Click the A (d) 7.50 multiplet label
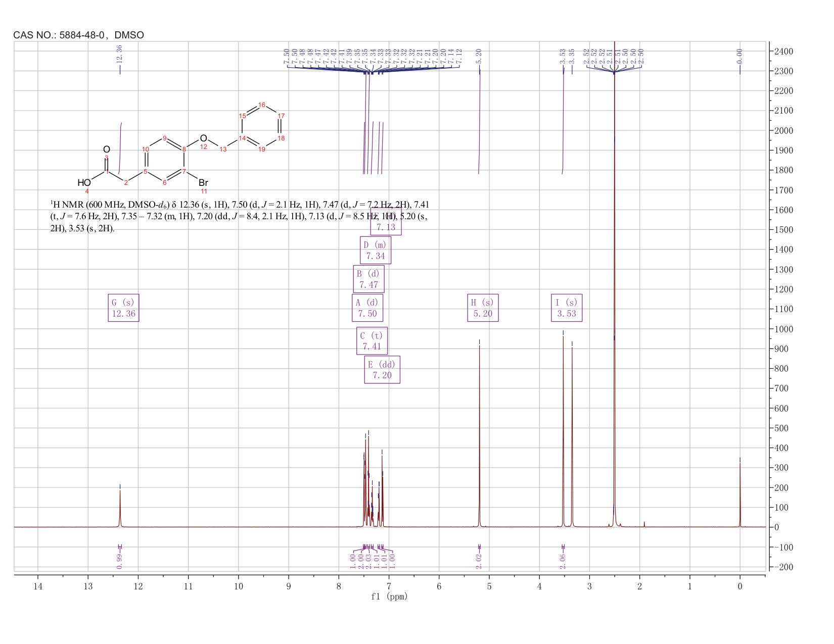 point(367,308)
